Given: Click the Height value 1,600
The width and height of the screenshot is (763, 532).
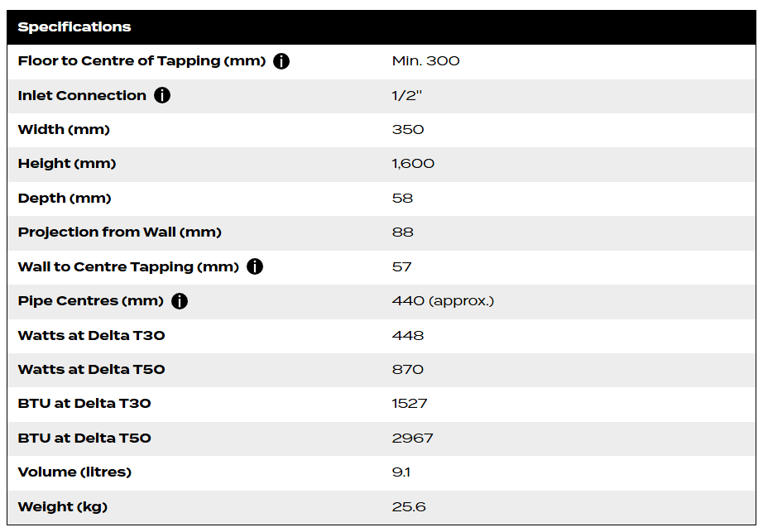Looking at the screenshot, I should (x=413, y=164).
